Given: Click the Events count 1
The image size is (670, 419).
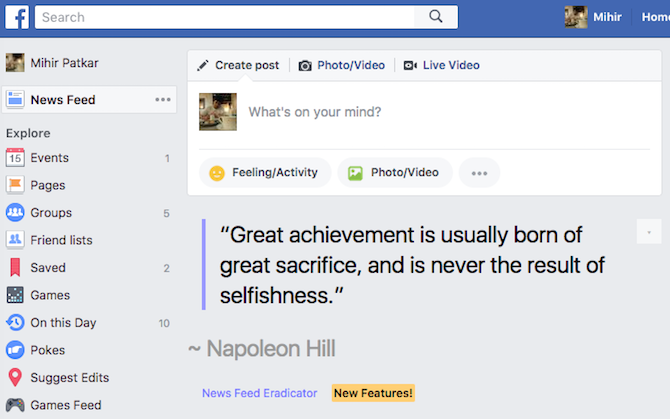Looking at the screenshot, I should tap(167, 158).
